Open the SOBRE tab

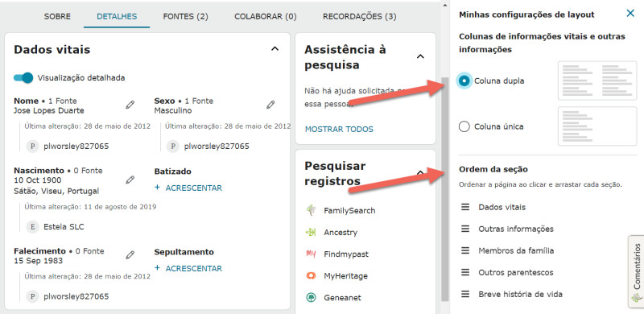click(x=57, y=17)
